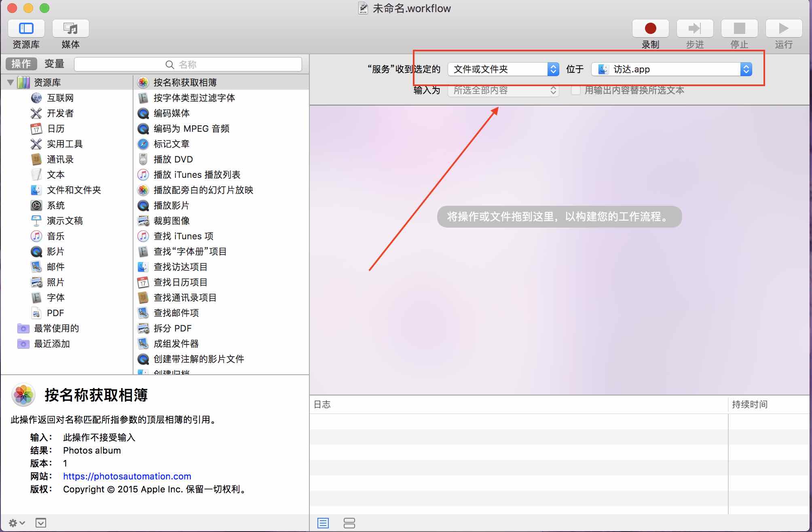Click the 录制 record button

click(650, 29)
